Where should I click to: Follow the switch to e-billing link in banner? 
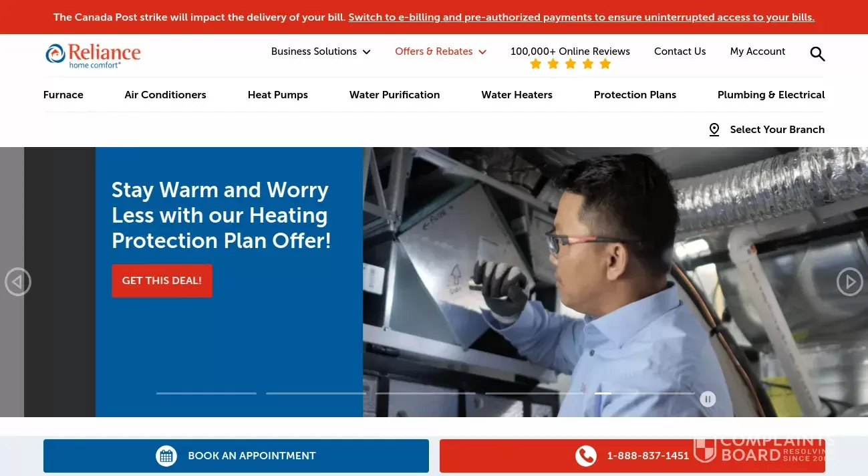581,17
